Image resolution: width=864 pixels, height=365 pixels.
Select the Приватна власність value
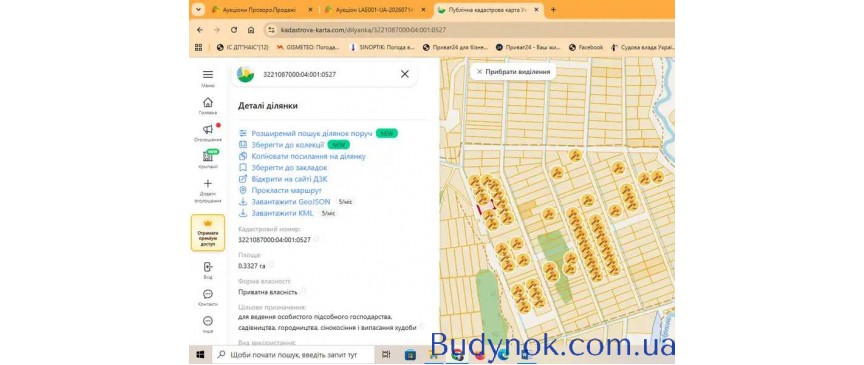268,292
